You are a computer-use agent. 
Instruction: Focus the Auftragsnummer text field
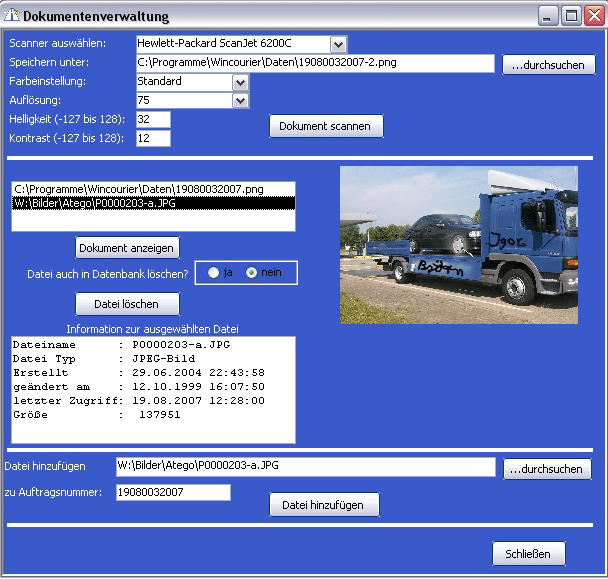173,492
